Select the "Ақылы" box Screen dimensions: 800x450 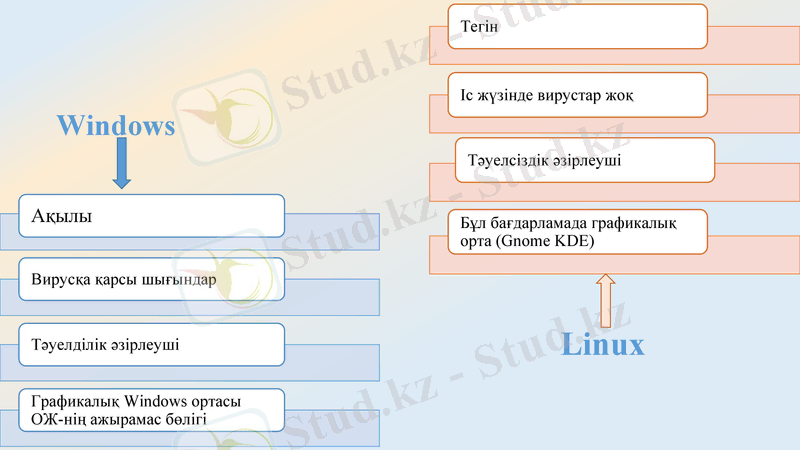point(152,216)
